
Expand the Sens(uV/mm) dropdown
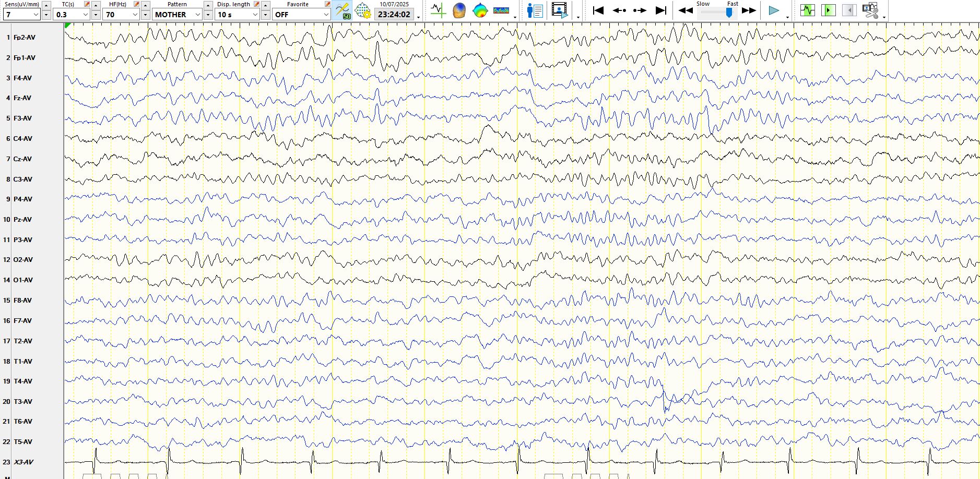pyautogui.click(x=36, y=15)
